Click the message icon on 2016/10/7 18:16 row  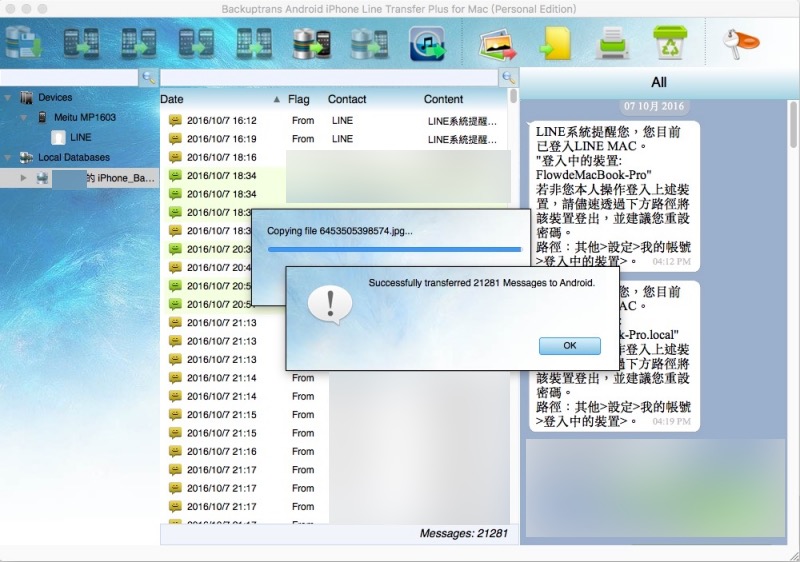[175, 157]
